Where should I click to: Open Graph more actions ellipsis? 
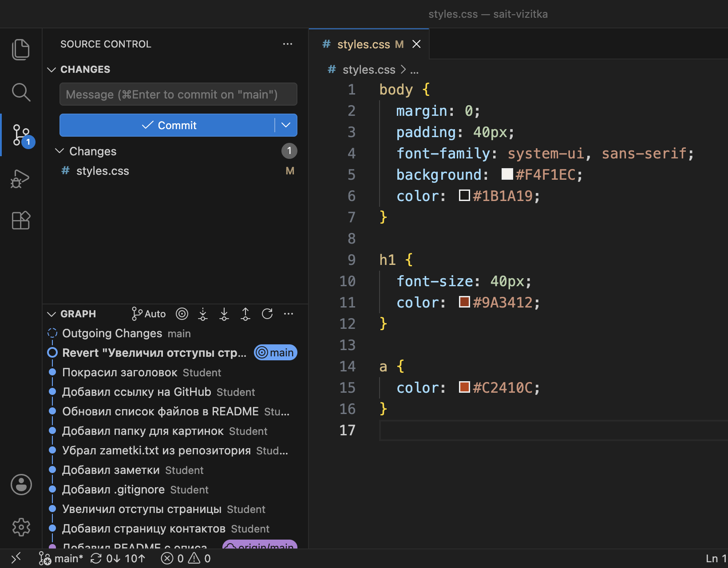[289, 314]
